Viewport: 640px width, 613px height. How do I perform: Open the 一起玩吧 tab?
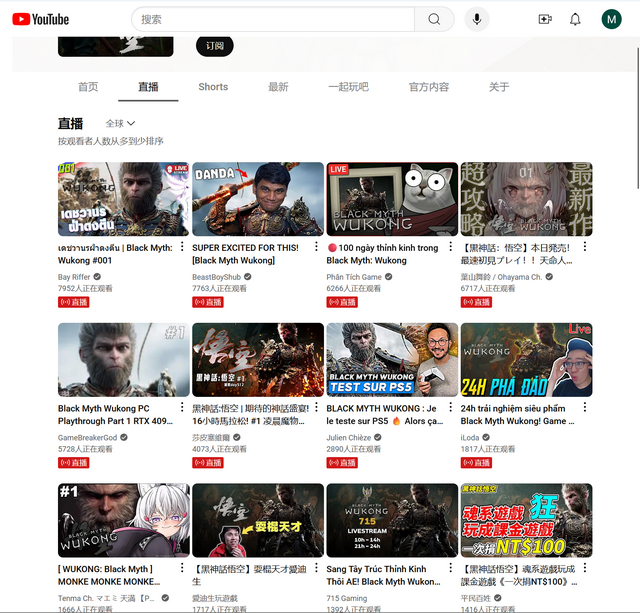pos(348,87)
